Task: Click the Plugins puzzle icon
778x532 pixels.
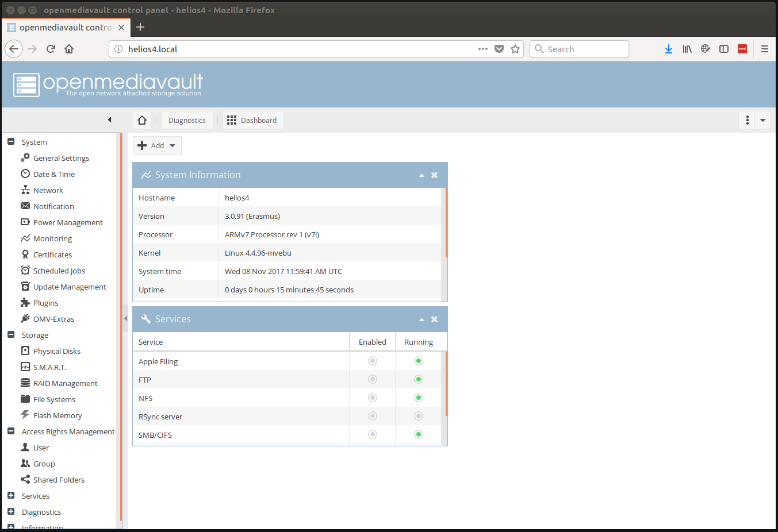Action: click(x=25, y=302)
